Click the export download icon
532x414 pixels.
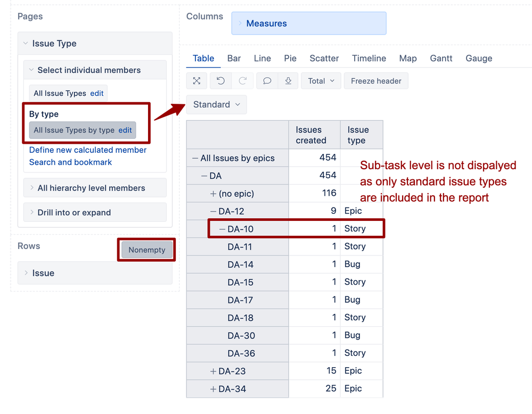[288, 81]
